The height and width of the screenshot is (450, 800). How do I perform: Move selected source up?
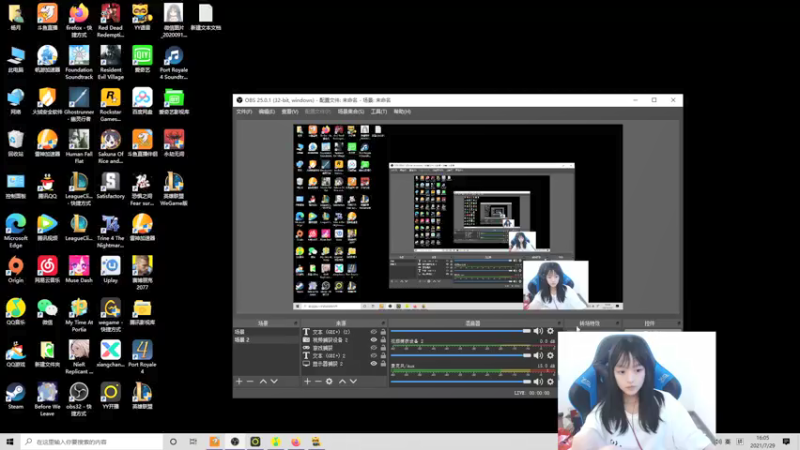[x=342, y=381]
